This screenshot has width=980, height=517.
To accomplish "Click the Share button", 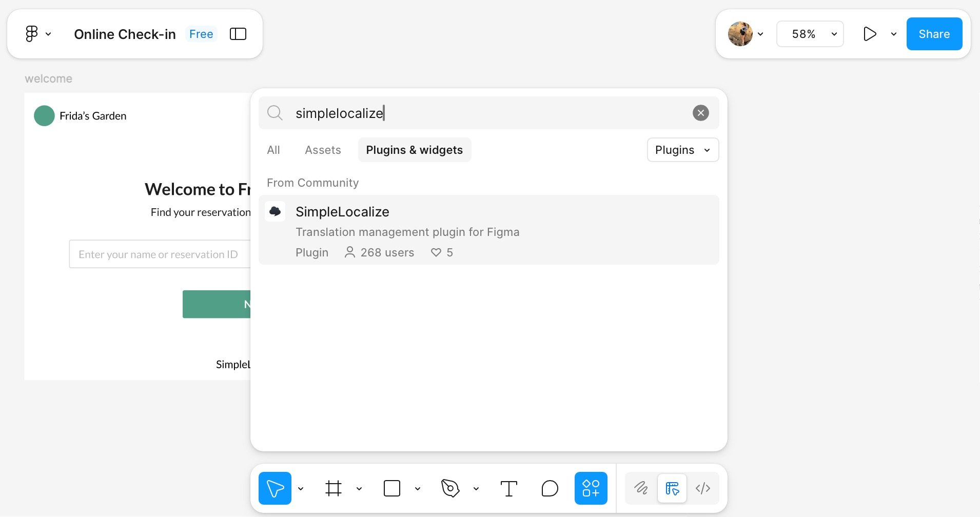I will click(934, 34).
